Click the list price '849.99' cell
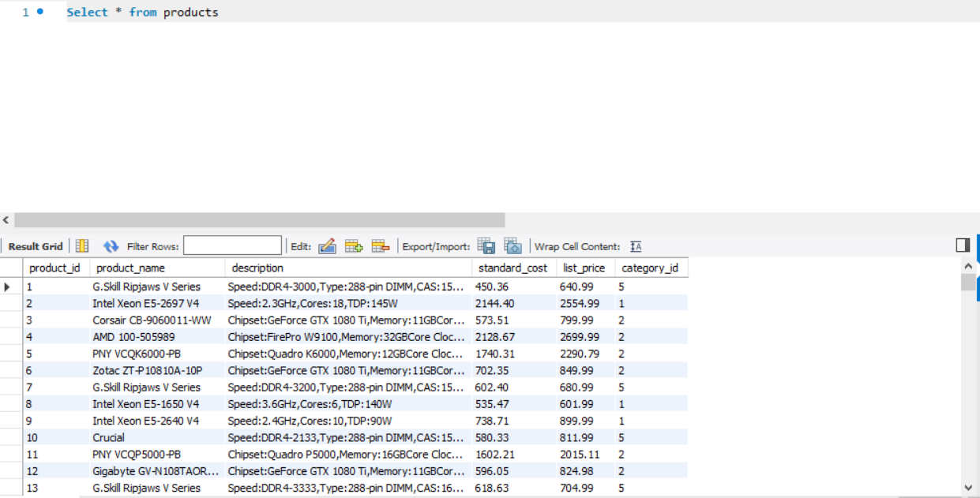Viewport: 980px width, 498px height. click(586, 371)
